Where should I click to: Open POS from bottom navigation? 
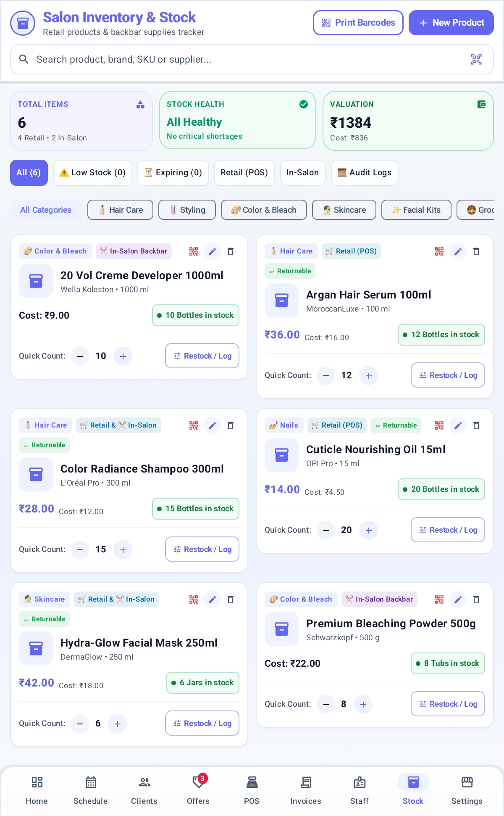pos(252,790)
